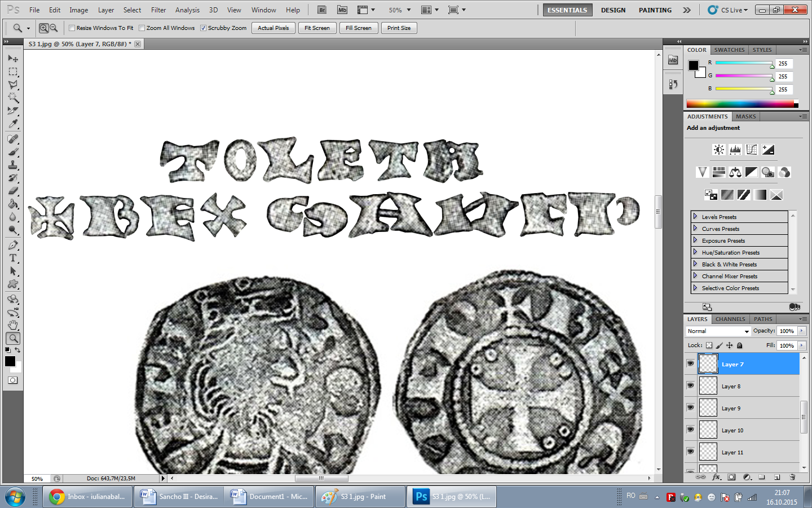Enable Resize Windows To Fit checkbox
812x508 pixels.
click(72, 28)
